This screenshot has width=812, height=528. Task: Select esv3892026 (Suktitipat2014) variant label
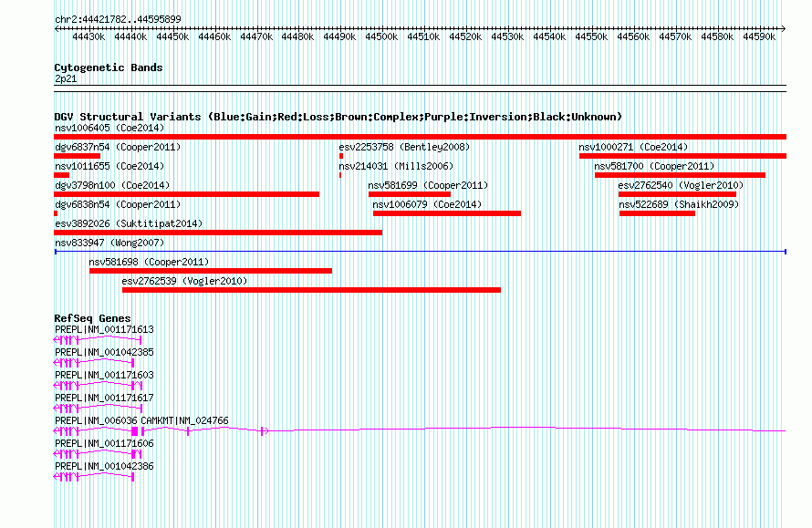click(129, 223)
